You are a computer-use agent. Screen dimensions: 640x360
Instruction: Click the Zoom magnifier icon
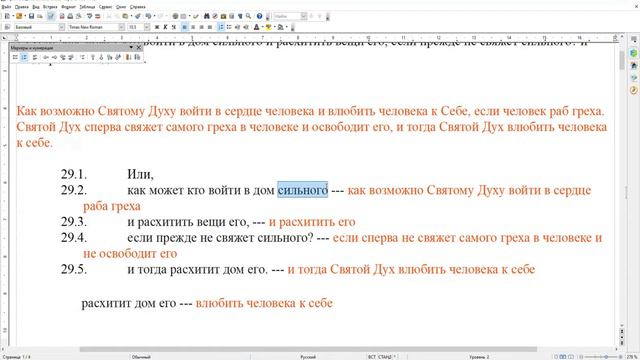[x=248, y=16]
